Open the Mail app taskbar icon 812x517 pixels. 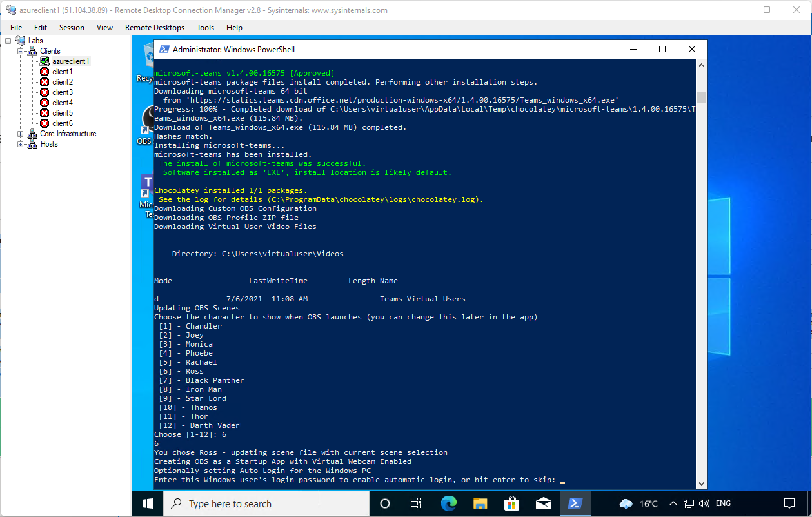[x=543, y=503]
